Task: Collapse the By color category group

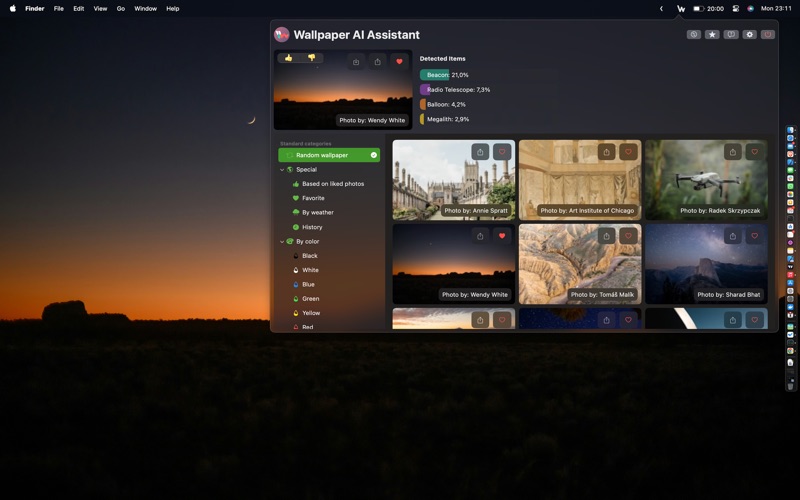Action: 282,242
